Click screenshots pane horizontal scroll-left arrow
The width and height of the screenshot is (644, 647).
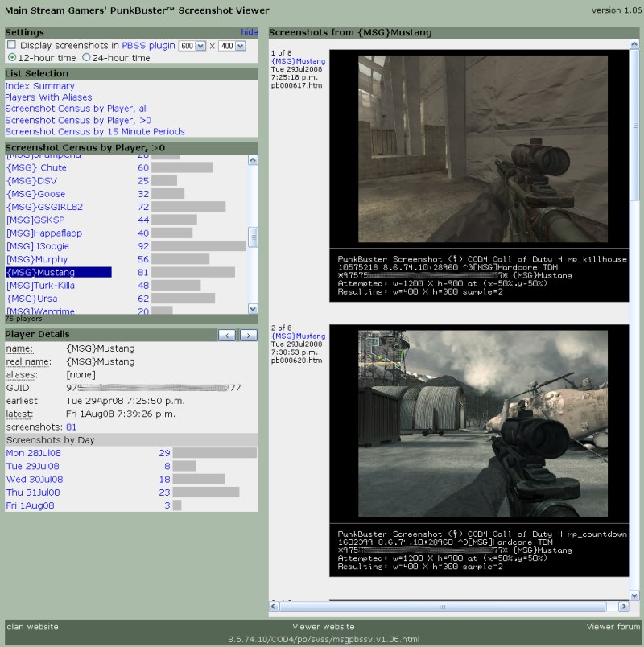[x=275, y=606]
